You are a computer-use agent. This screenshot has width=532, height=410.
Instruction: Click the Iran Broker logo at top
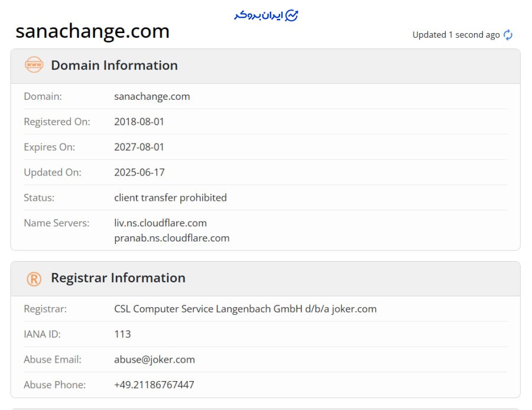[266, 15]
